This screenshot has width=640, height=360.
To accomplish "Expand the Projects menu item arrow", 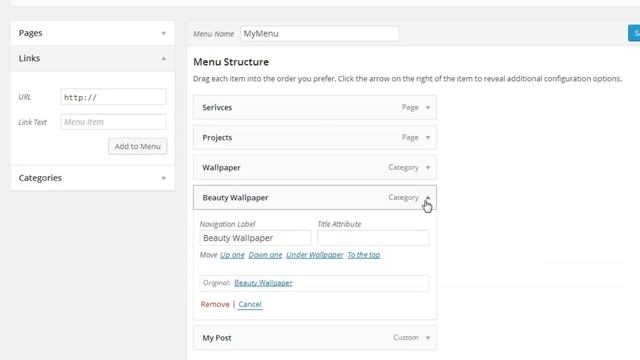I will point(428,138).
